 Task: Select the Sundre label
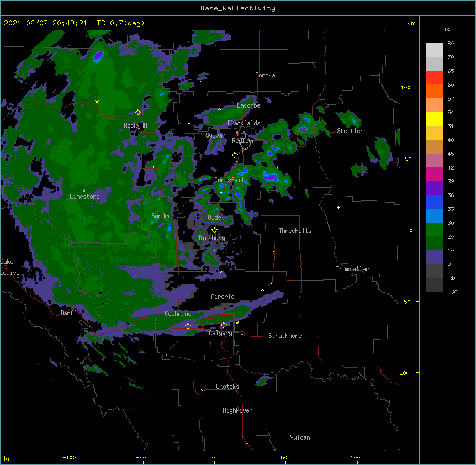click(x=161, y=216)
